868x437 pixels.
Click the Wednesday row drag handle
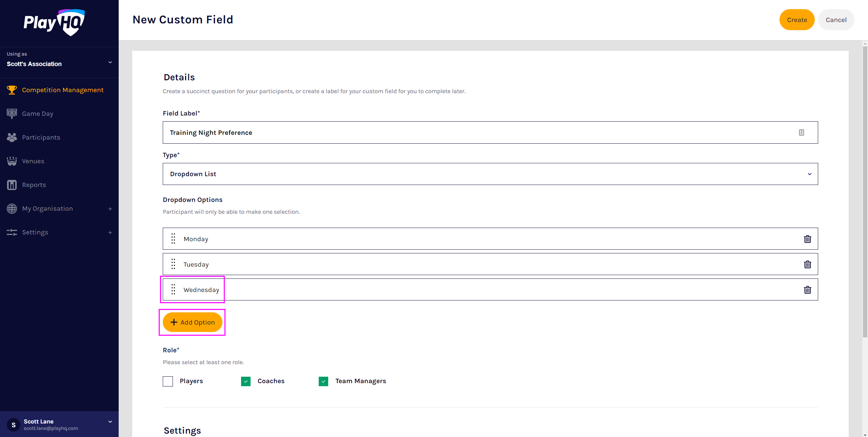point(173,289)
